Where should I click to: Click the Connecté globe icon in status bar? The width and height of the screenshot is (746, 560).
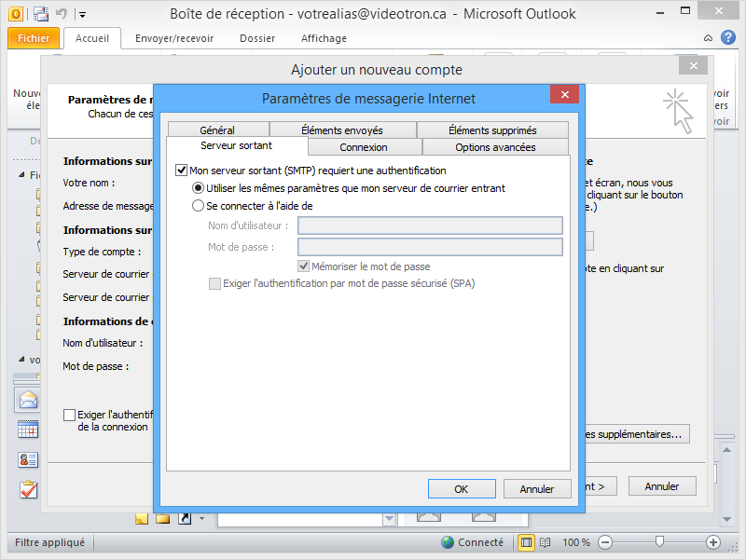pyautogui.click(x=448, y=542)
